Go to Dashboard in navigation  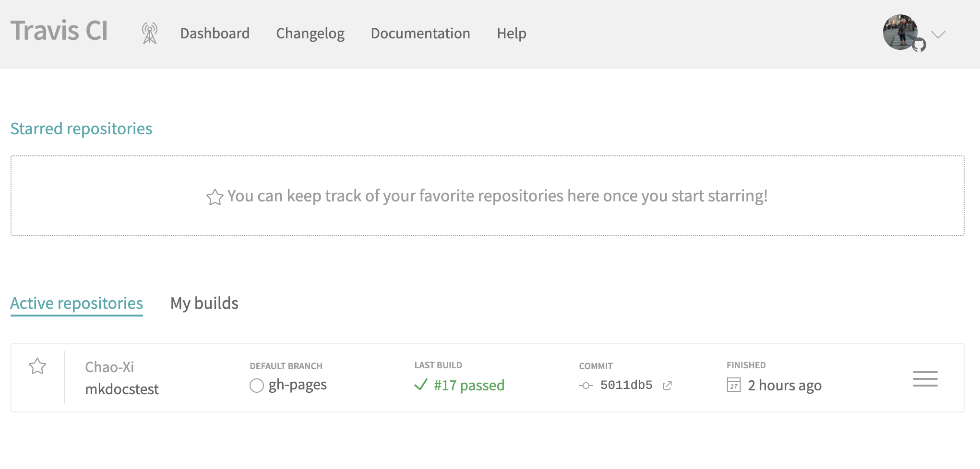coord(215,34)
